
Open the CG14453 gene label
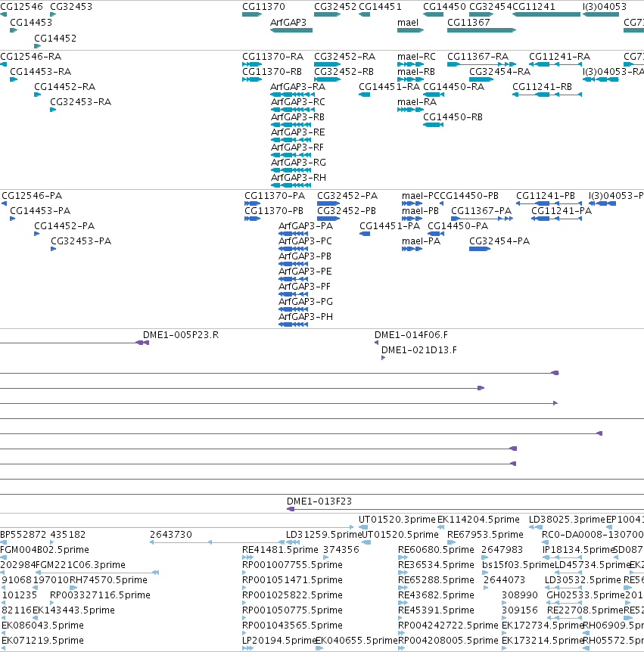pos(31,23)
